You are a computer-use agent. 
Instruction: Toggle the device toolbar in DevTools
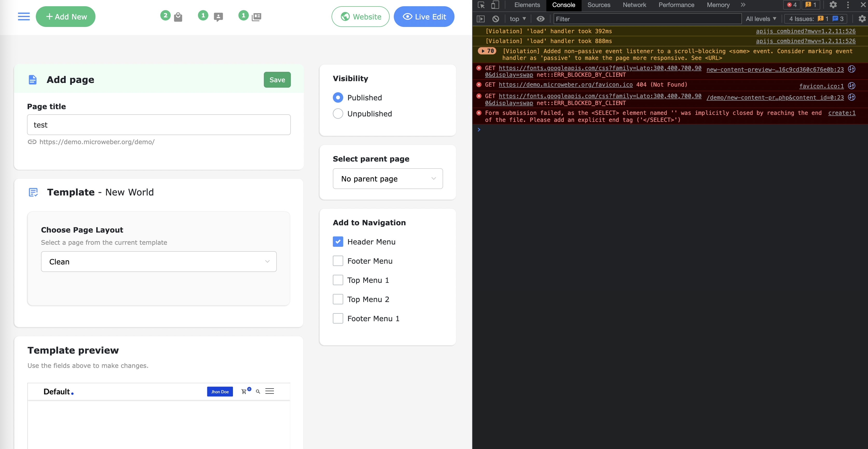[x=495, y=5]
